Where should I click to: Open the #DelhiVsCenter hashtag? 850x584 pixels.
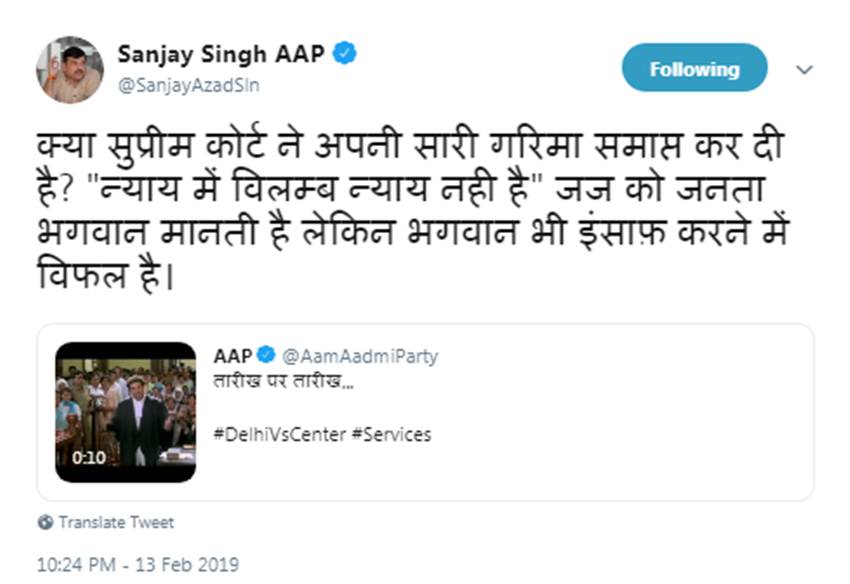pos(279,434)
